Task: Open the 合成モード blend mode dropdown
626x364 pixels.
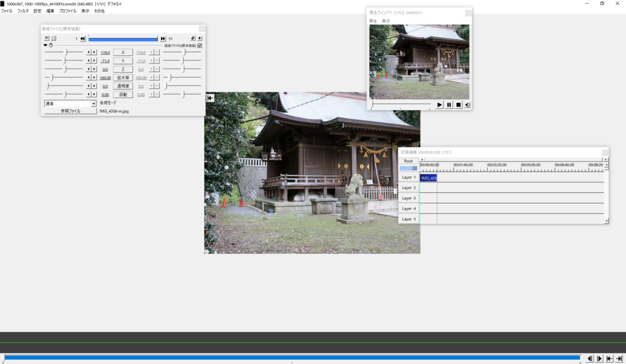Action: point(70,103)
